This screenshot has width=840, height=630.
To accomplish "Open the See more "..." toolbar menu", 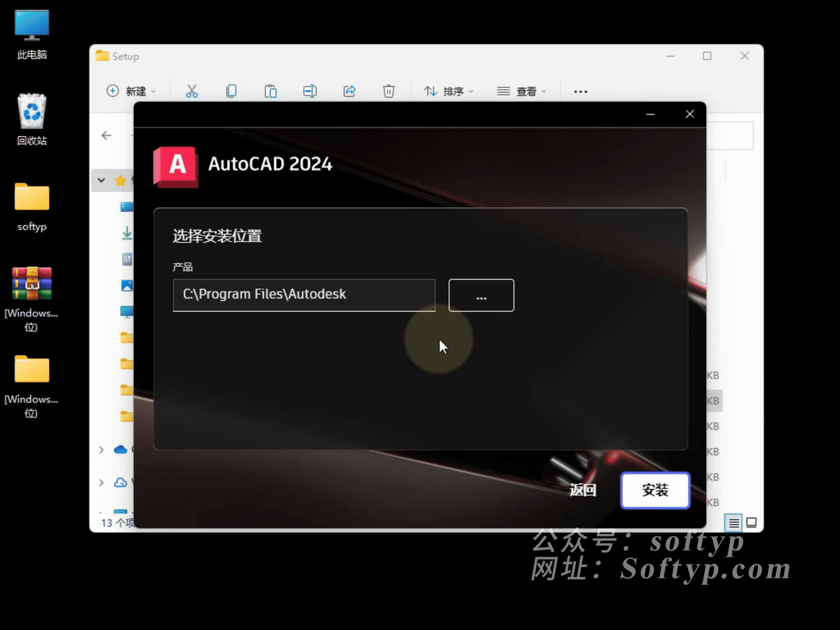I will pos(581,91).
